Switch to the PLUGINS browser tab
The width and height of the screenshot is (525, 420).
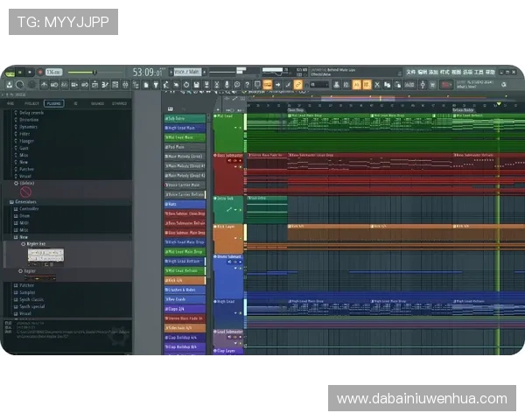coord(54,103)
